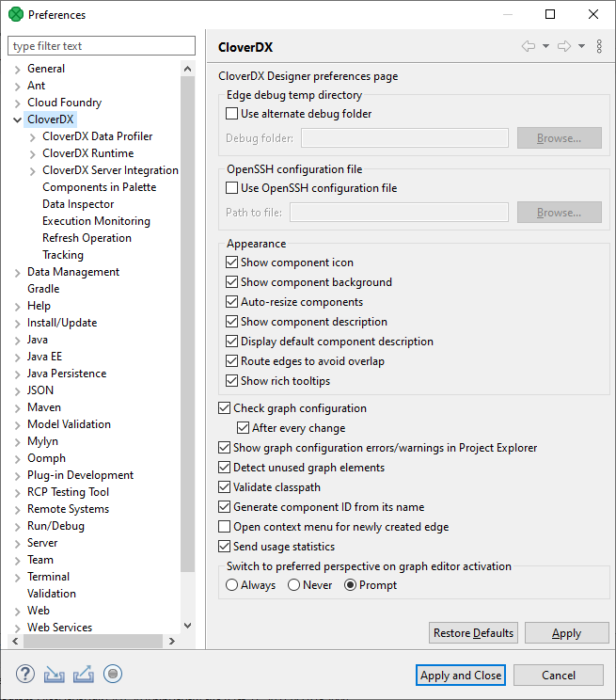
Task: Click the type filter text field
Action: [x=102, y=46]
